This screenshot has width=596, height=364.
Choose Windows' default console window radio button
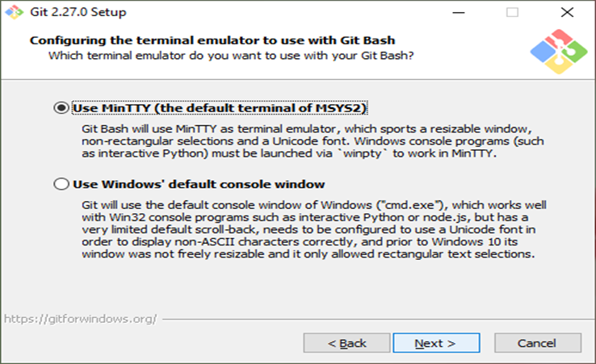[61, 184]
